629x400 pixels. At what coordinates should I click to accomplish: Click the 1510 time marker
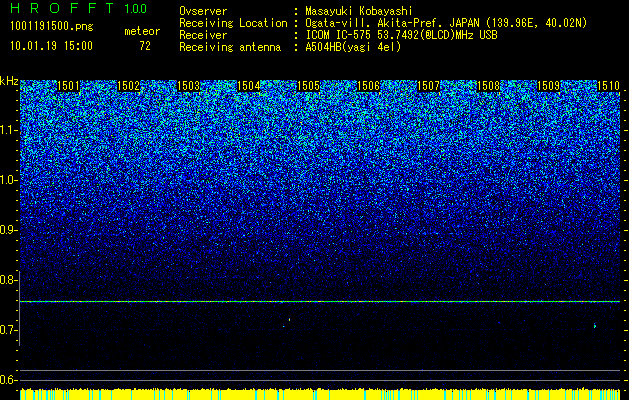(x=609, y=86)
